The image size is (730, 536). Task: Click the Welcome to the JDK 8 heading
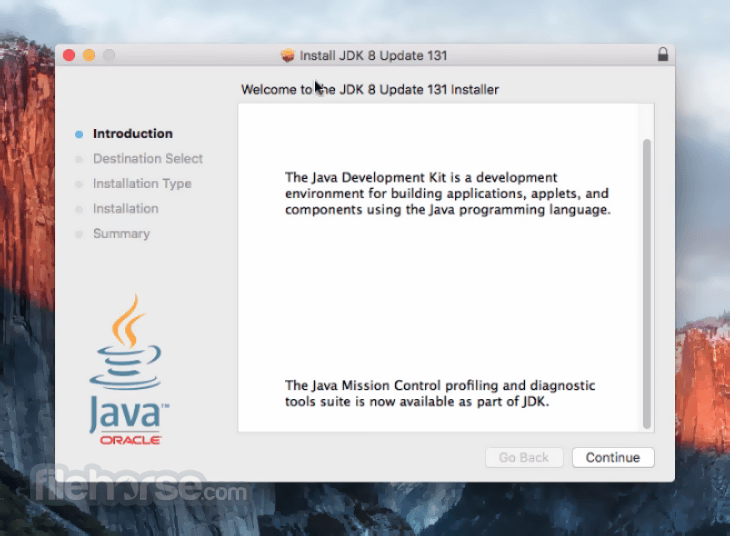(x=370, y=89)
